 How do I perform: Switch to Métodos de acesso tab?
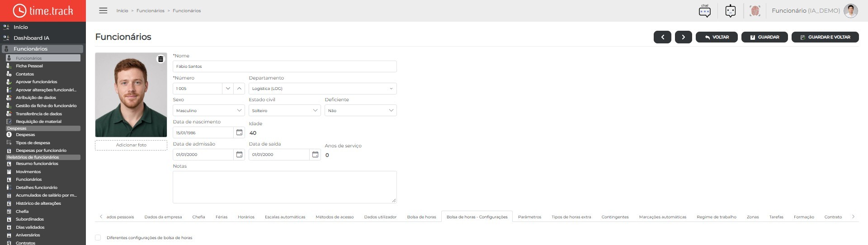pyautogui.click(x=335, y=217)
